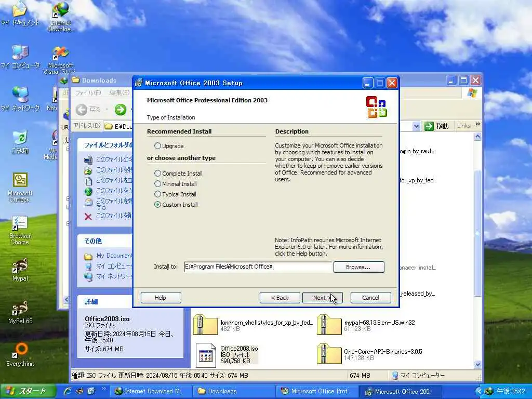
Task: Expand quick launch overflow chevron
Action: click(x=103, y=389)
